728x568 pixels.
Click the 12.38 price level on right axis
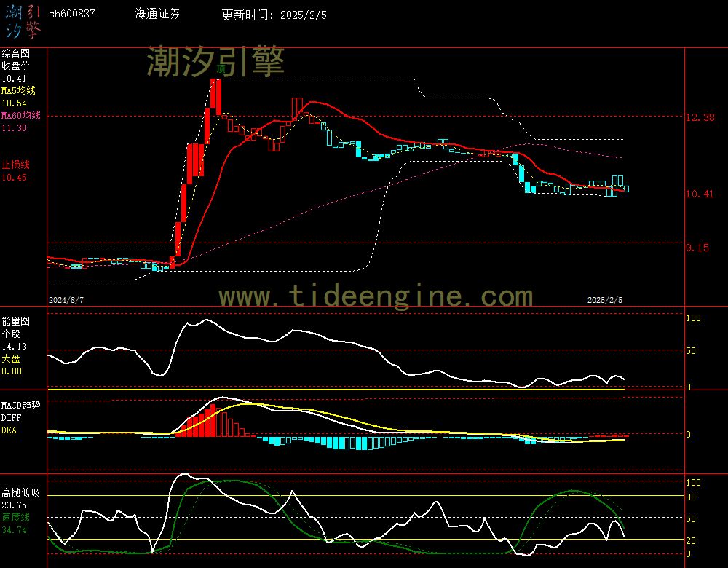[700, 117]
